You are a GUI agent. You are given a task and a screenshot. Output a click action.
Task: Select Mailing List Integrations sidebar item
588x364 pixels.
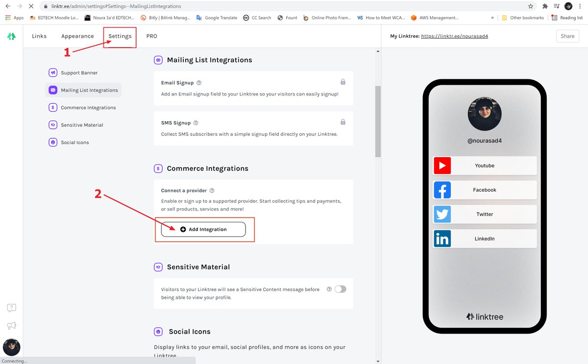[83, 90]
